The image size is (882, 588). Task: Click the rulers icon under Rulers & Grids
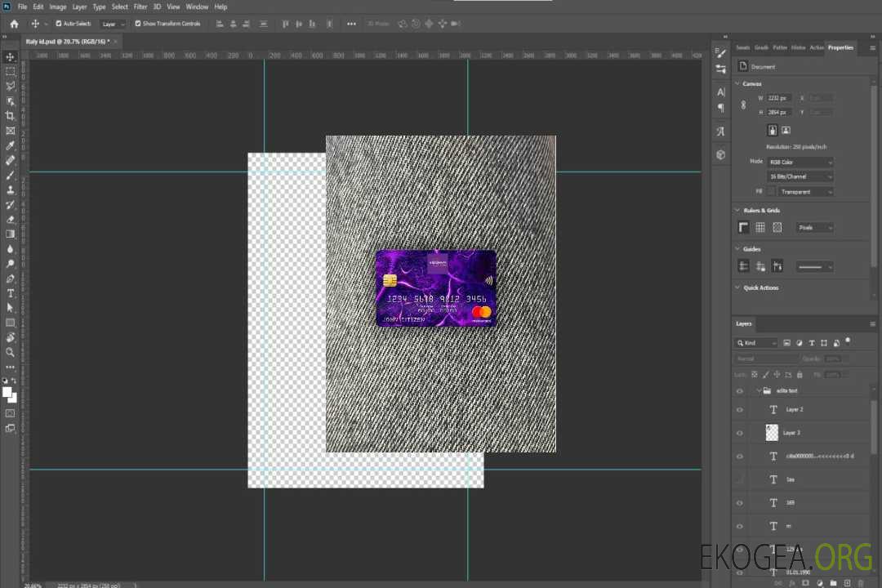coord(743,227)
